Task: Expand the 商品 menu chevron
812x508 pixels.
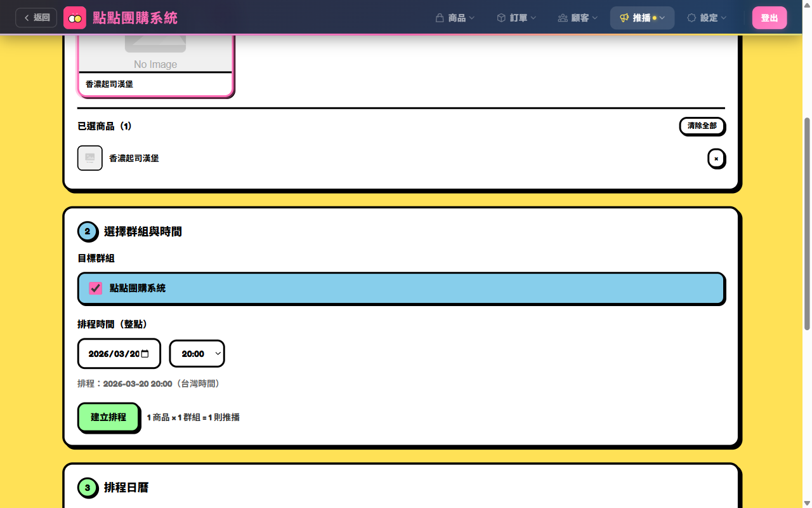Action: 472,18
